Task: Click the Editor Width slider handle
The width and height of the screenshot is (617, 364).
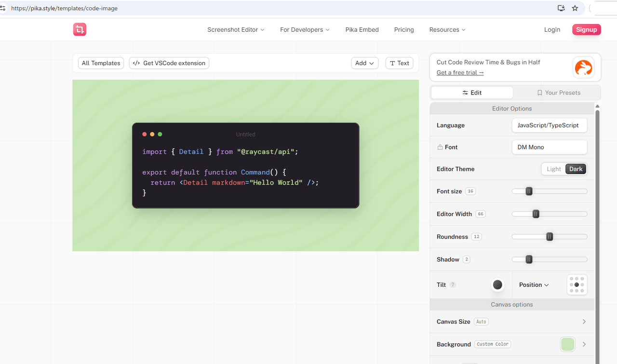Action: coord(536,214)
